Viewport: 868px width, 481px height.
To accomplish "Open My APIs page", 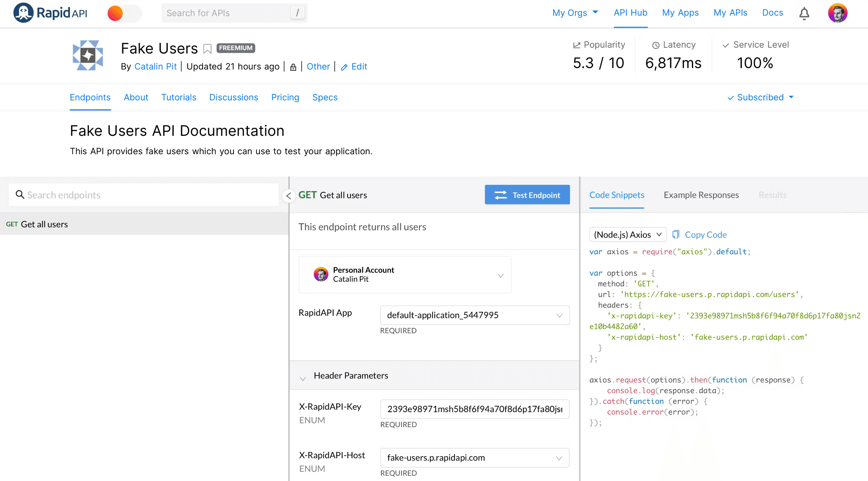I will coord(730,13).
